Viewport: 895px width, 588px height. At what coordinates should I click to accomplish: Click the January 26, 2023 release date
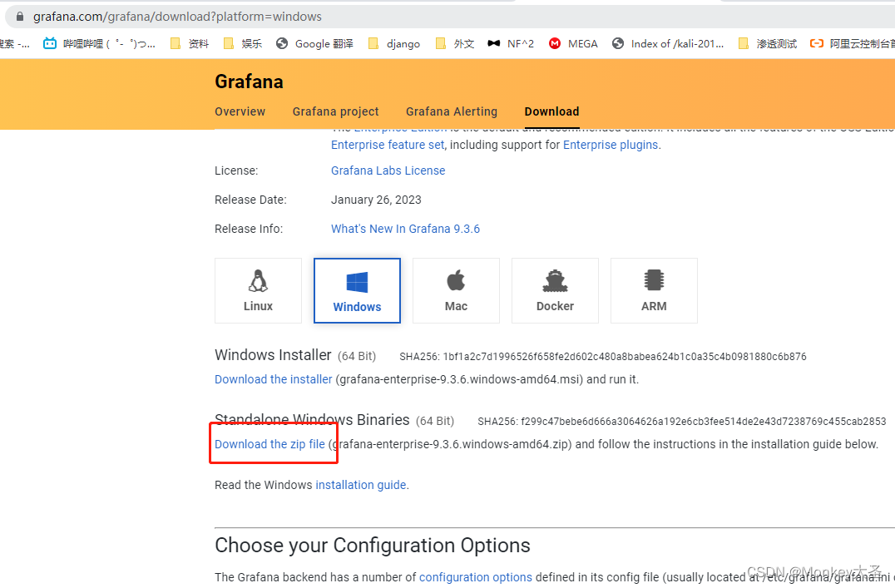point(376,200)
